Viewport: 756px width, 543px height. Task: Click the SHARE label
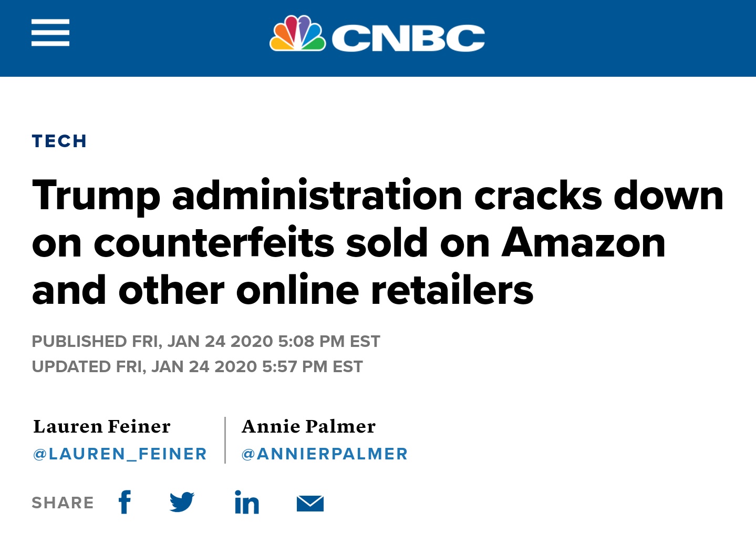tap(63, 503)
